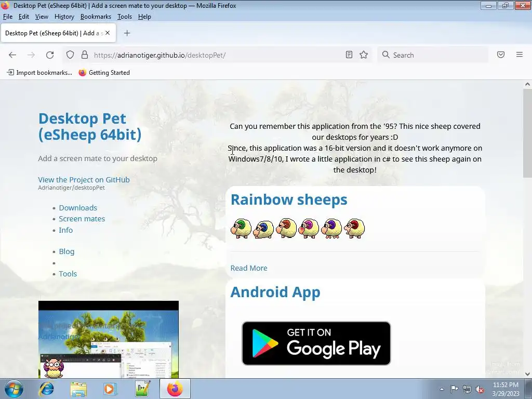Click the desktop pet video thumbnail
532x399 pixels.
tap(109, 339)
